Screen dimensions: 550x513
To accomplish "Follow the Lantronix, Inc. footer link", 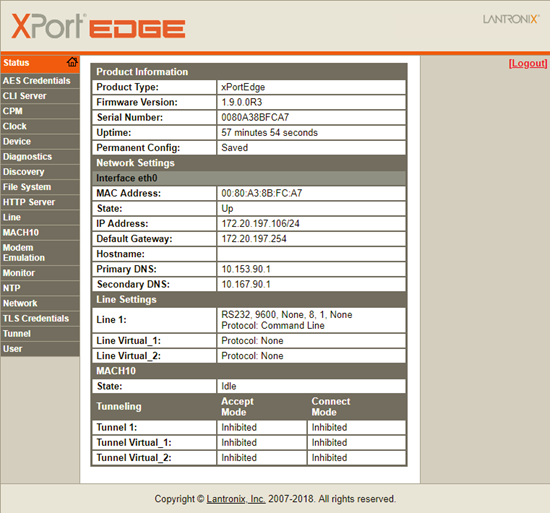I will coord(236,499).
